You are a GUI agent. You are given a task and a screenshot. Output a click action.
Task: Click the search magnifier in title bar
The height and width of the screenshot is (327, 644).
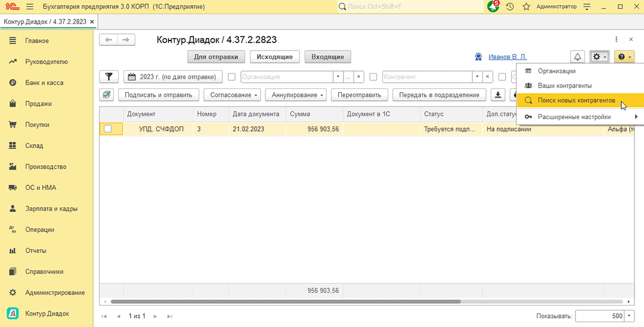342,7
